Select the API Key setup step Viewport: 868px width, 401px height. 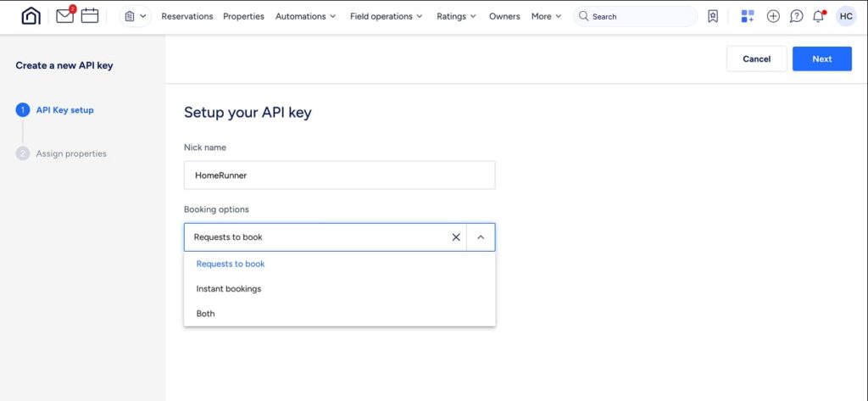coord(55,109)
